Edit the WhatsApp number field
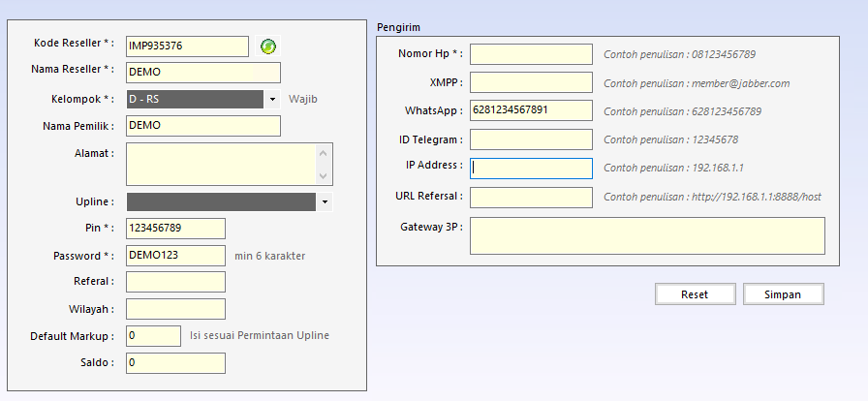The height and width of the screenshot is (401, 868). [531, 110]
